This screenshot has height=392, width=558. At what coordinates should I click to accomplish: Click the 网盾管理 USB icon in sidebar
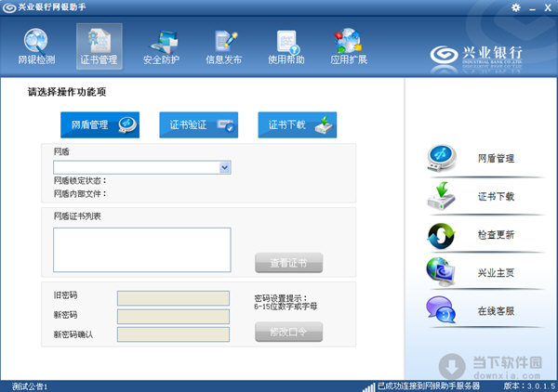coord(441,158)
